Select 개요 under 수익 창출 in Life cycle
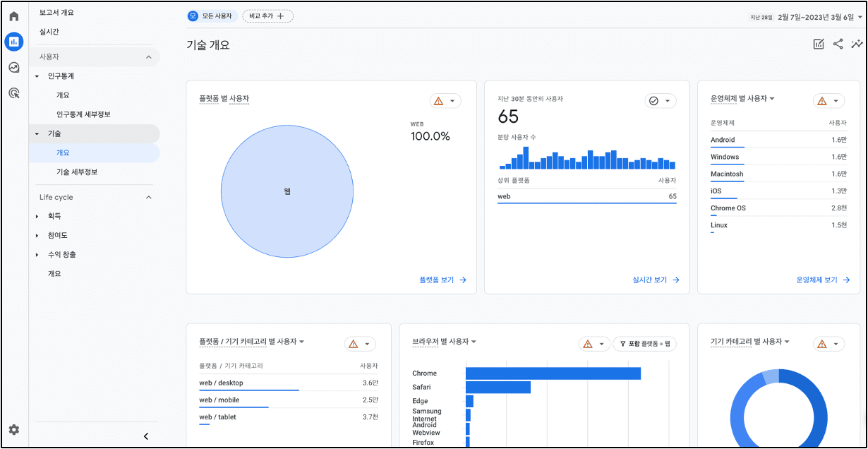The height and width of the screenshot is (449, 868). (54, 273)
